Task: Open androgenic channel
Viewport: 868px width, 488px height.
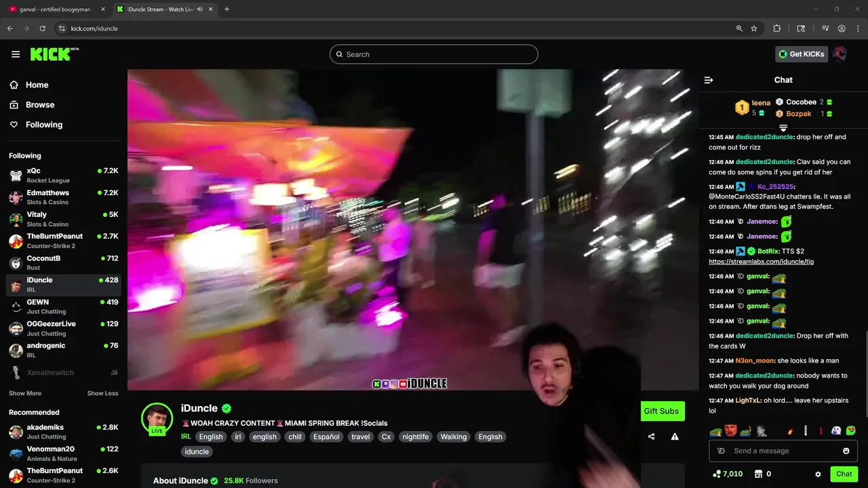Action: point(64,350)
